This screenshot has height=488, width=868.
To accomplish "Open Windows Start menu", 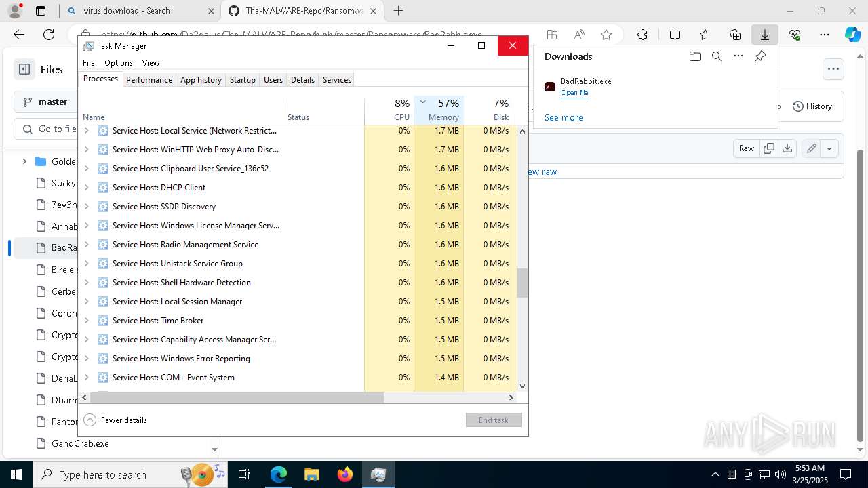I will point(16,474).
